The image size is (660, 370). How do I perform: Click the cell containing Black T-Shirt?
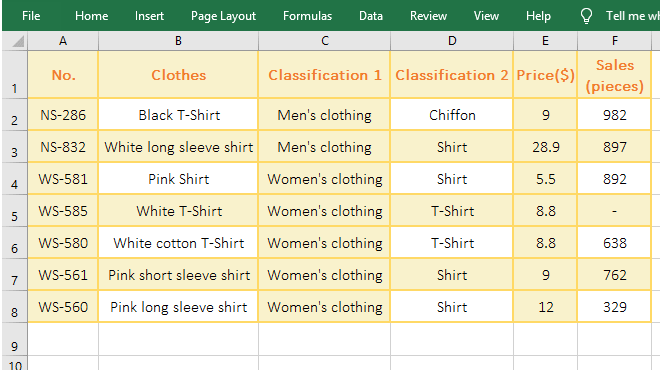click(x=178, y=114)
